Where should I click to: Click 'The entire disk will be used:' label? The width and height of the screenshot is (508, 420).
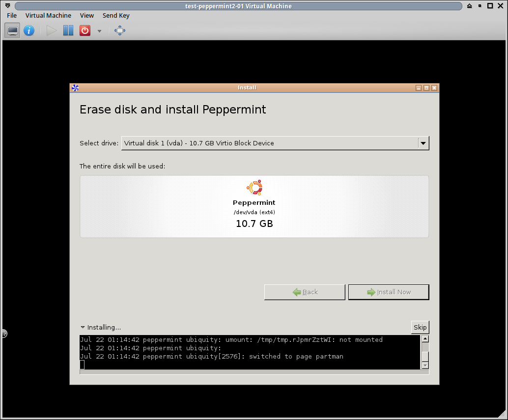(x=122, y=166)
